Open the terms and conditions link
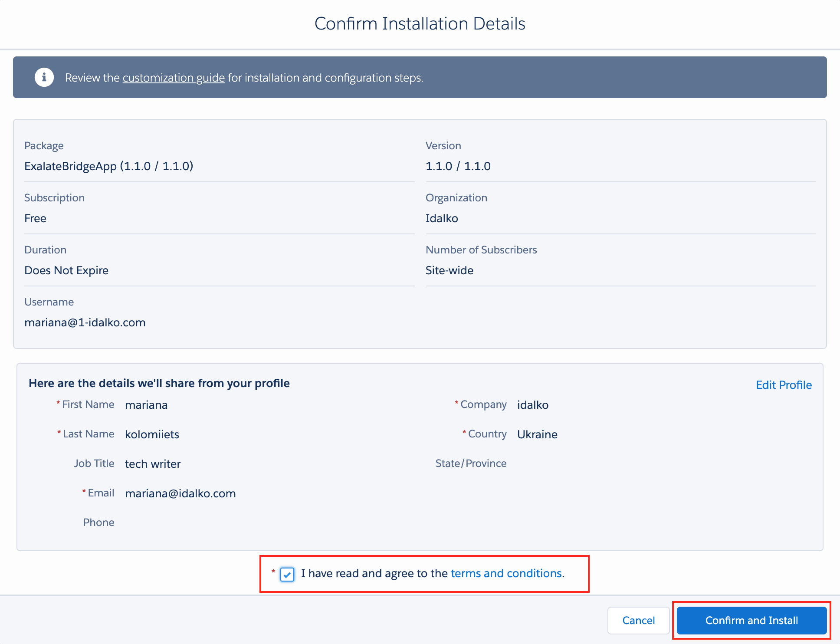The height and width of the screenshot is (644, 840). point(506,573)
